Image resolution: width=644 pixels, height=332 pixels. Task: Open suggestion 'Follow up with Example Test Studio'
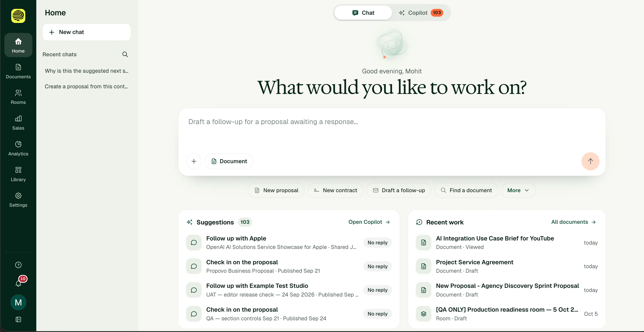[289, 290]
